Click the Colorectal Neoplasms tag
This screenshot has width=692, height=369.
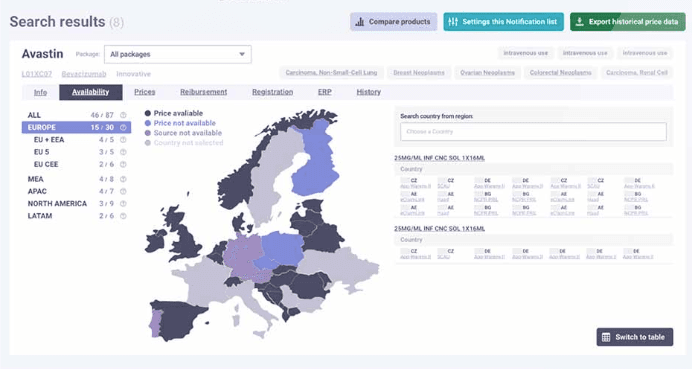(x=560, y=72)
